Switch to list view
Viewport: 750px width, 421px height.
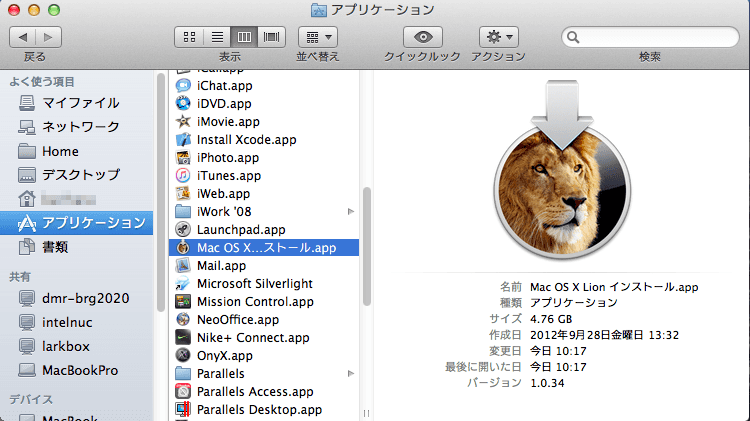click(x=217, y=37)
